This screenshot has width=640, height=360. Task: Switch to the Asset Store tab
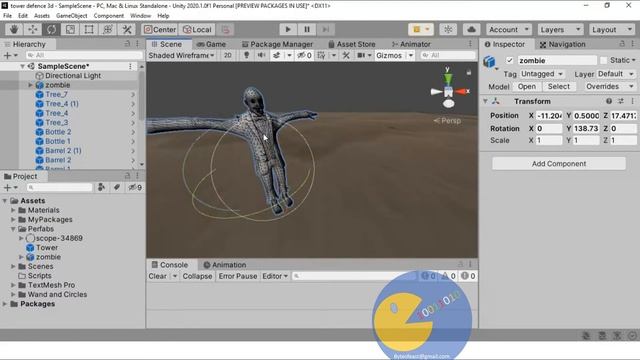352,44
